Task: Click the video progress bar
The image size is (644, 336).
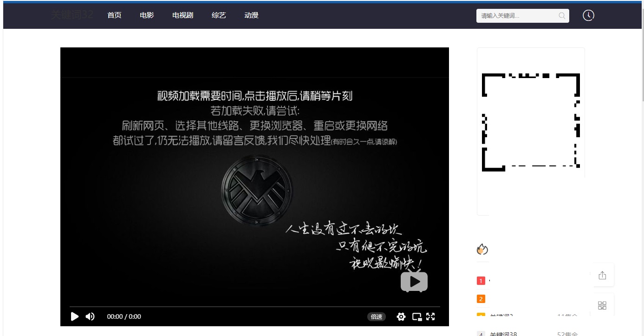Action: [254, 307]
